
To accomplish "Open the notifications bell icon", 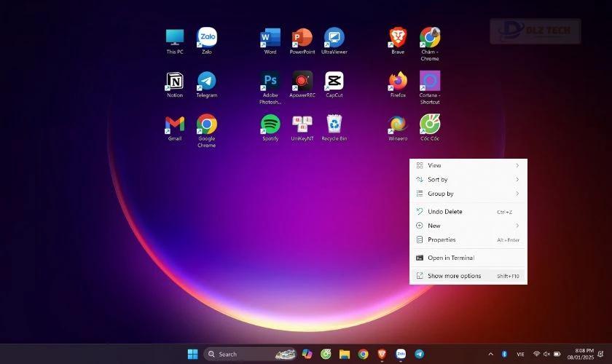I will [600, 354].
